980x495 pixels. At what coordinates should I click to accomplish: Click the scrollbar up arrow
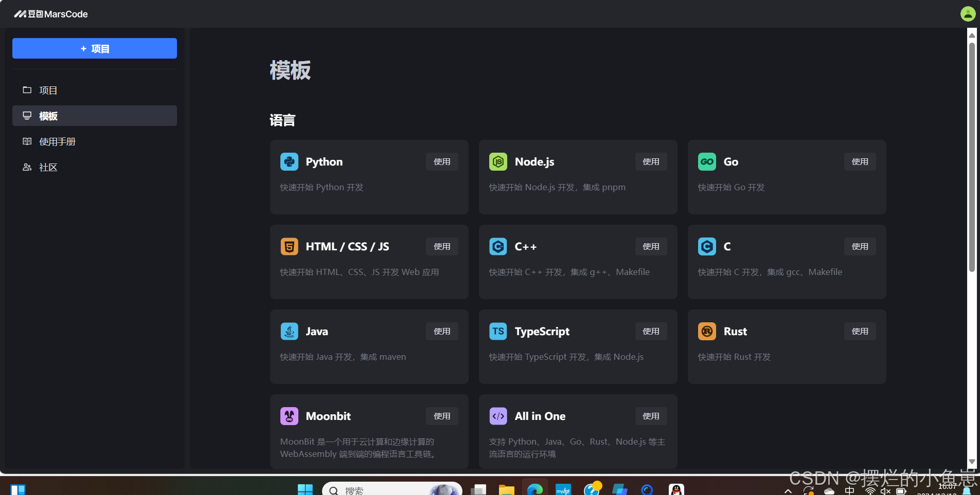[972, 35]
